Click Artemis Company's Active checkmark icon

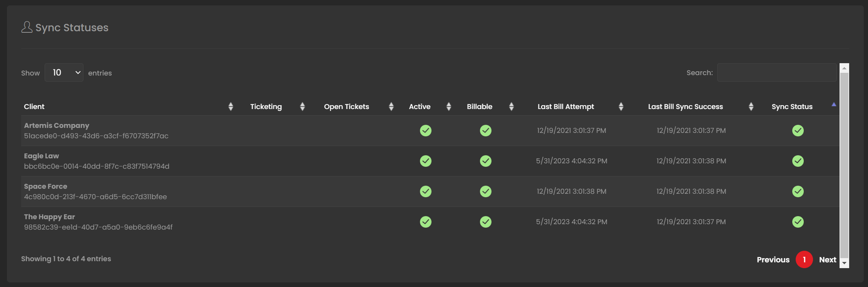[x=425, y=131]
